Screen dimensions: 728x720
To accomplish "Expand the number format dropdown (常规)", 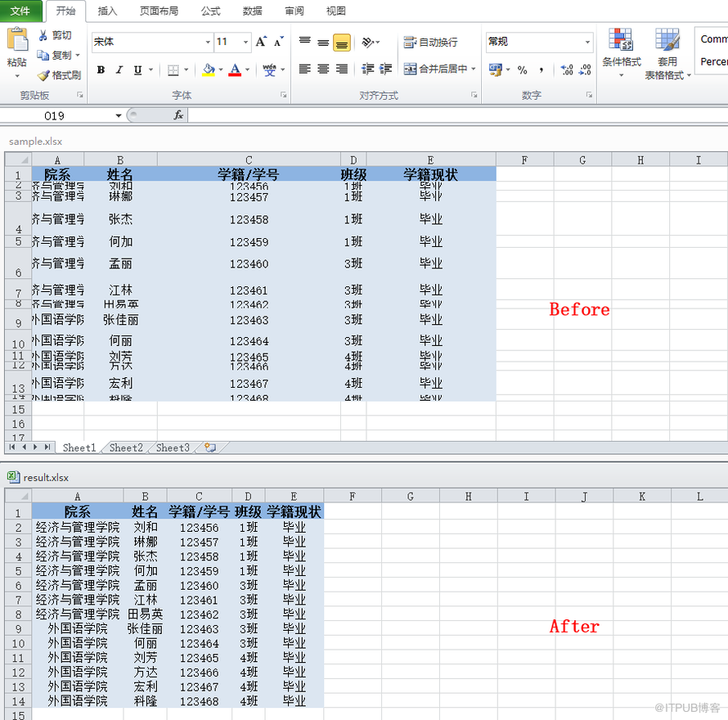I will pyautogui.click(x=587, y=42).
